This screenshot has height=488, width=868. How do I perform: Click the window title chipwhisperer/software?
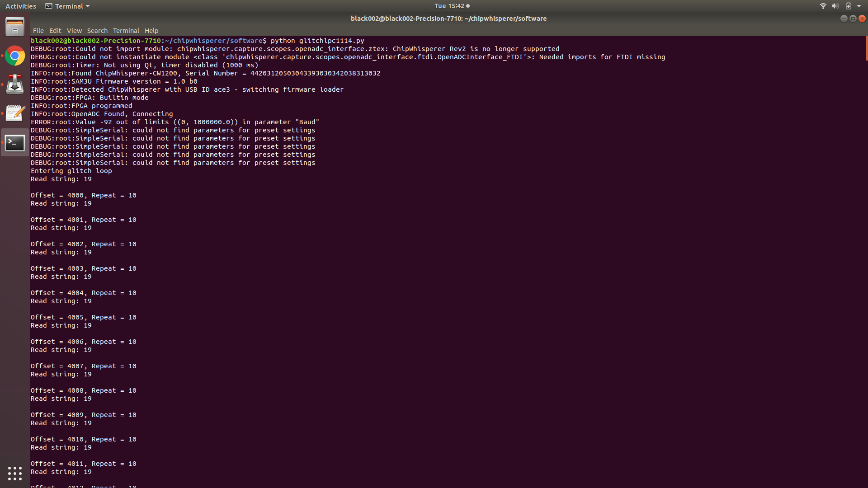[x=448, y=19]
